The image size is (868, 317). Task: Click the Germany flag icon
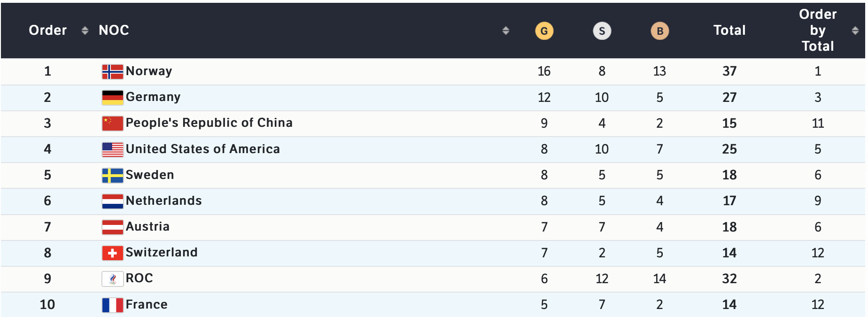coord(112,97)
